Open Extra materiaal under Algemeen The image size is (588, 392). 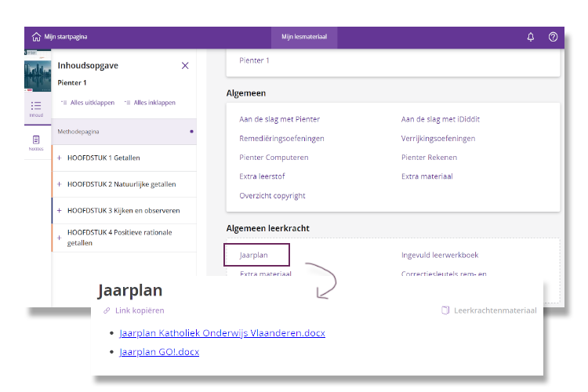coord(426,176)
